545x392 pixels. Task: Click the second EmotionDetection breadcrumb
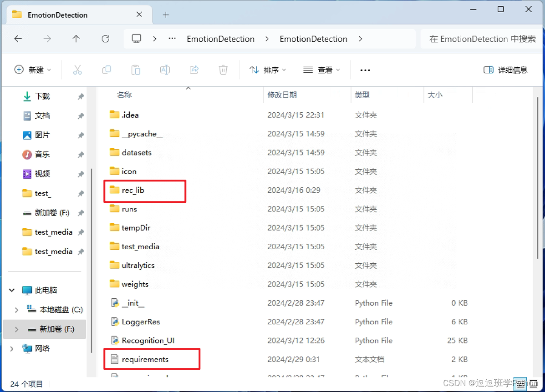tap(314, 39)
